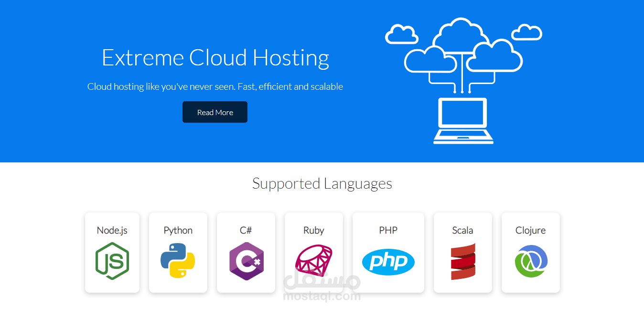Select the Node.js hexagon logo
This screenshot has height=309, width=644.
pos(112,261)
